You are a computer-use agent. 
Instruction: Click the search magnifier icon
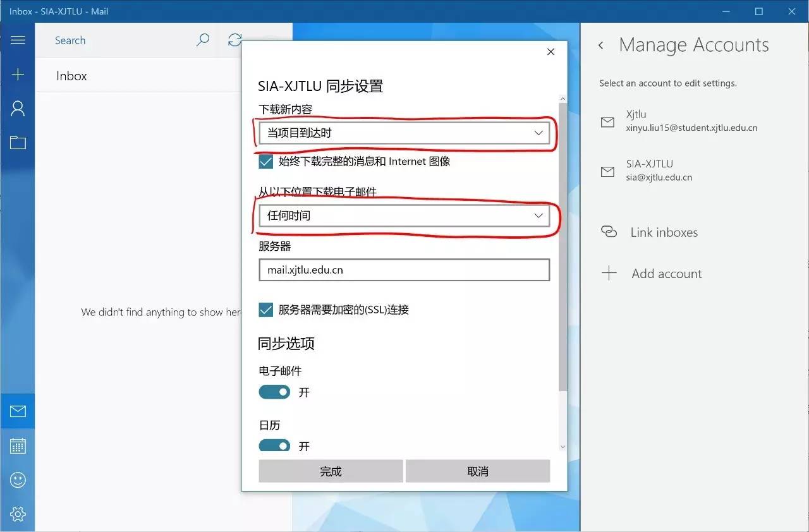tap(203, 40)
